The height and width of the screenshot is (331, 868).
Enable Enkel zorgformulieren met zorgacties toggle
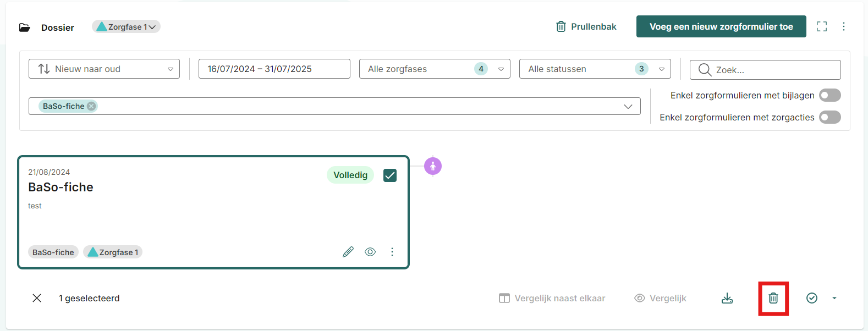(x=830, y=117)
